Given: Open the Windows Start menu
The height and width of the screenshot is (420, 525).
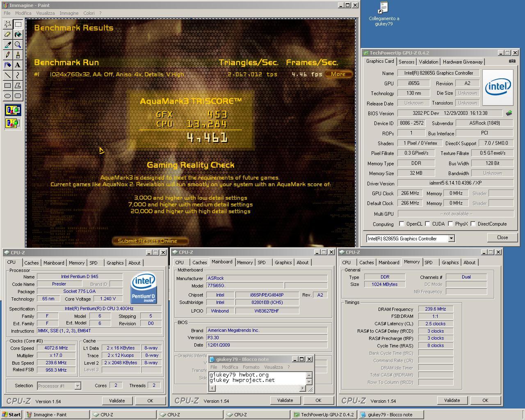Looking at the screenshot, I should [x=11, y=414].
